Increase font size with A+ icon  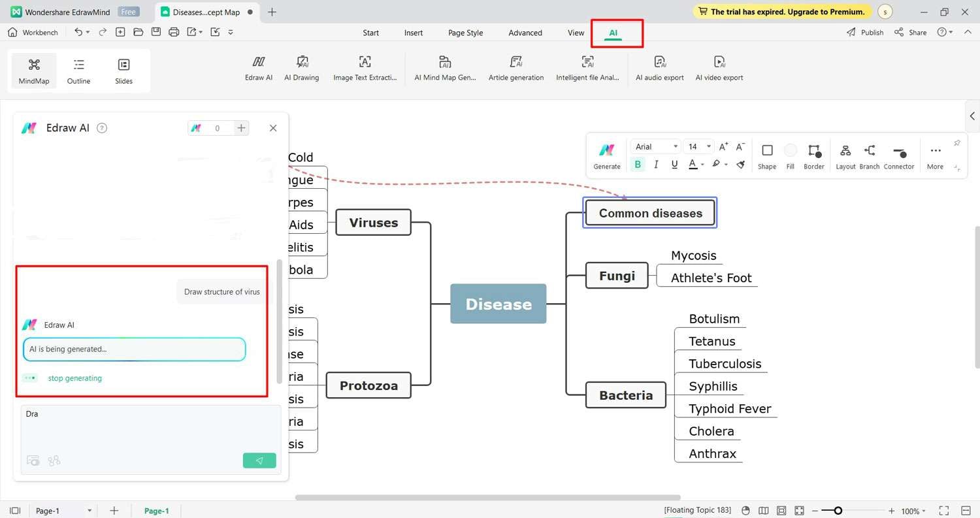click(x=723, y=146)
